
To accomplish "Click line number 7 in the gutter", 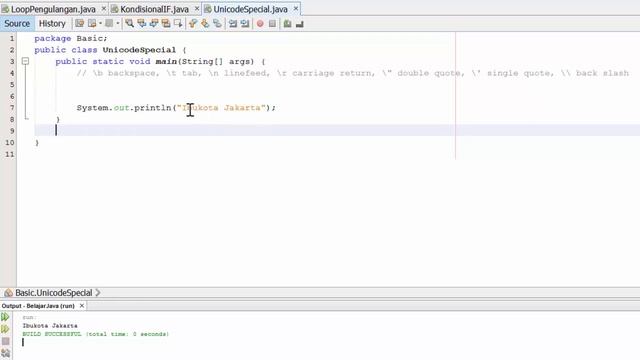I will [12, 108].
